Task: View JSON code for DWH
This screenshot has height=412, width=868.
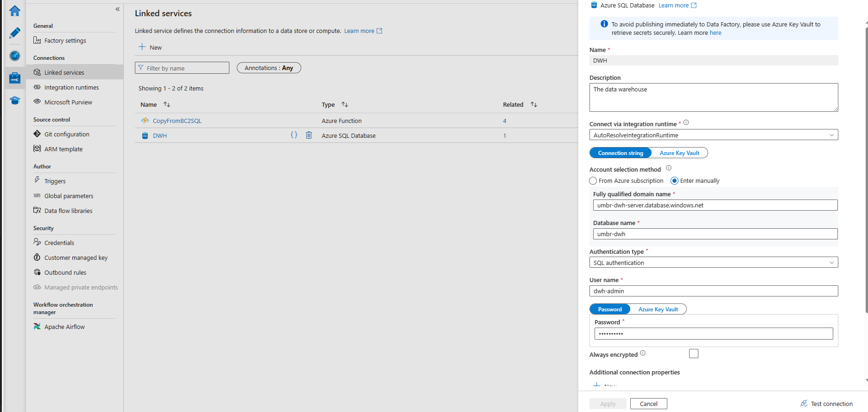Action: tap(294, 135)
